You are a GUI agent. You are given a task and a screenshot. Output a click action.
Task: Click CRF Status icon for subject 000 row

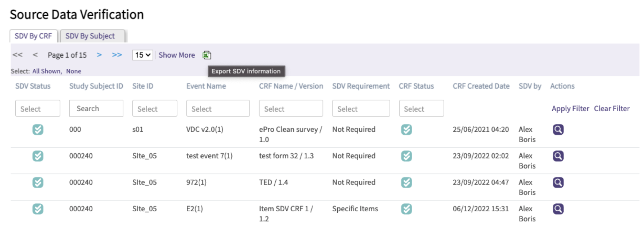coord(406,130)
